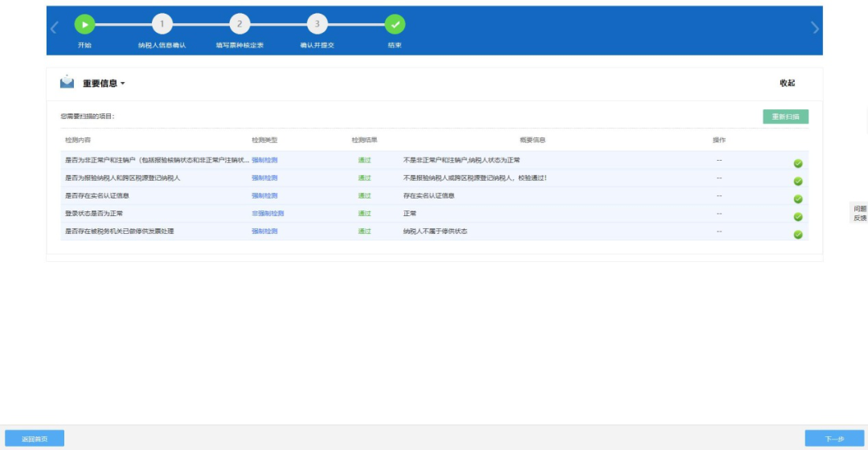Viewport: 868px width, 450px height.
Task: Click 强制检测 link in 是否存在实名认证信息 row
Action: (264, 195)
